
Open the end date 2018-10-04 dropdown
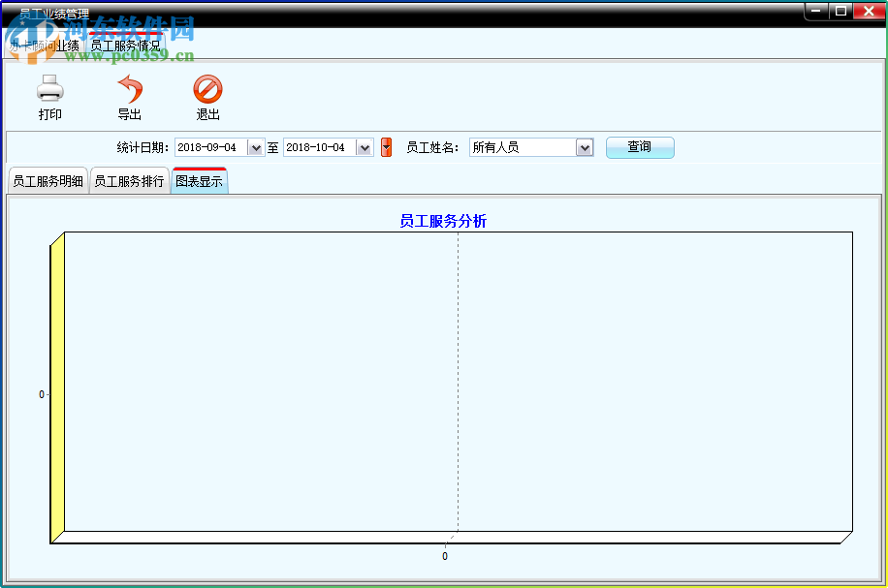pyautogui.click(x=364, y=146)
